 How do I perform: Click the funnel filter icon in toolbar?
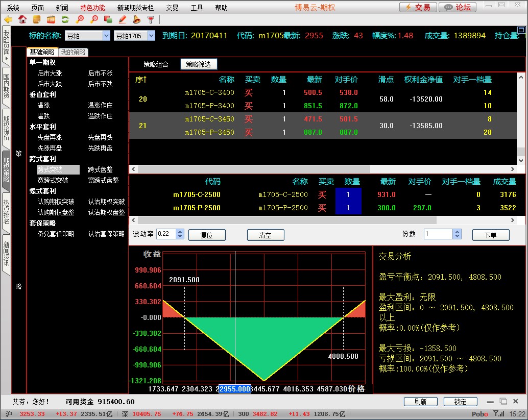pos(151,20)
